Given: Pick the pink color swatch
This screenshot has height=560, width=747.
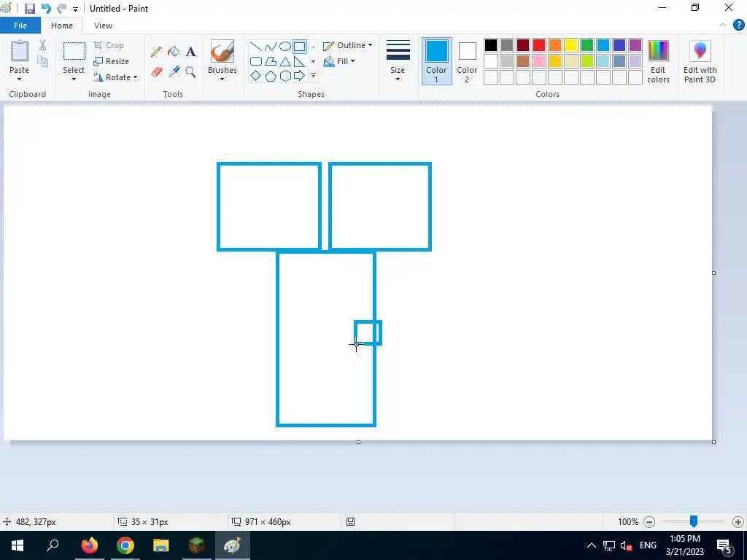Looking at the screenshot, I should (539, 61).
